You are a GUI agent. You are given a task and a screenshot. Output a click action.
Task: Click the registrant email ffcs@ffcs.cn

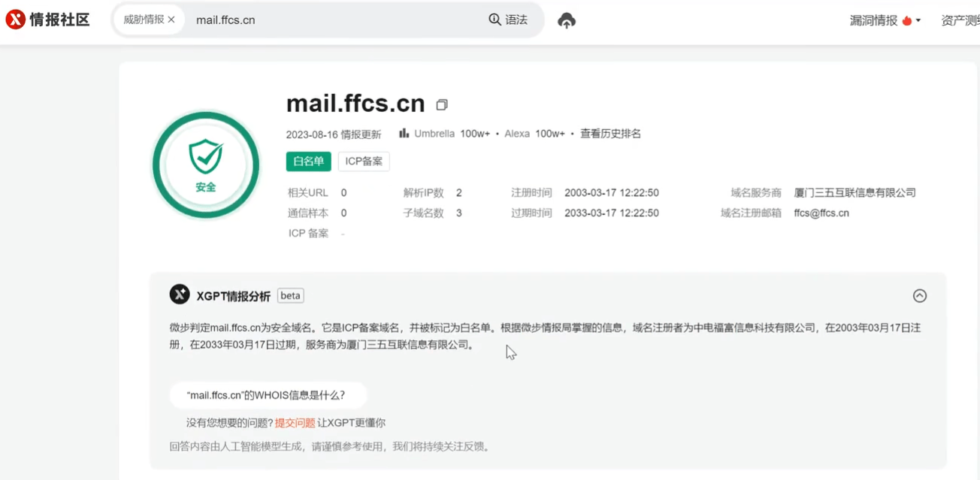pyautogui.click(x=821, y=213)
